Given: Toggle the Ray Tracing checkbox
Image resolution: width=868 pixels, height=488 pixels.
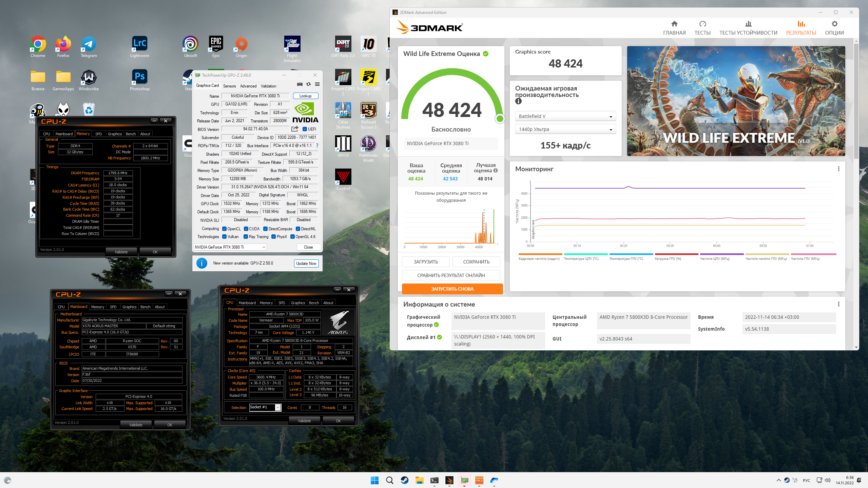Looking at the screenshot, I should click(x=246, y=237).
